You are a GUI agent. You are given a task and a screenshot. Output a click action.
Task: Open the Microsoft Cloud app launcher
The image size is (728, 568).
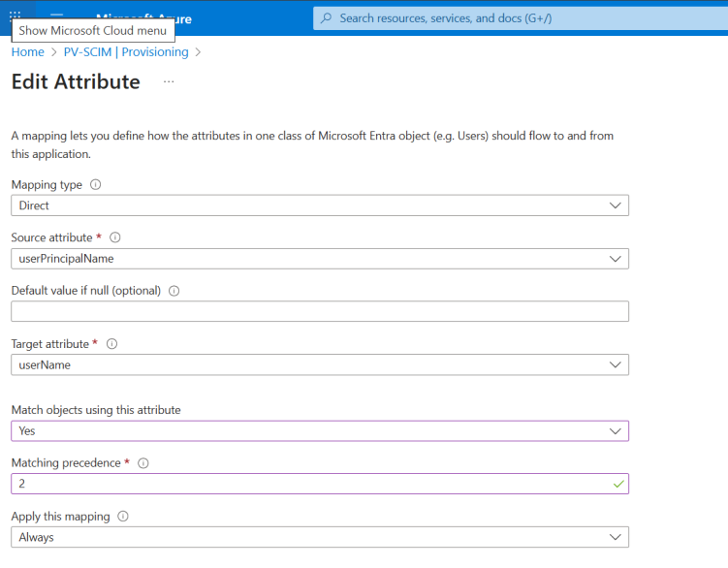[x=15, y=16]
